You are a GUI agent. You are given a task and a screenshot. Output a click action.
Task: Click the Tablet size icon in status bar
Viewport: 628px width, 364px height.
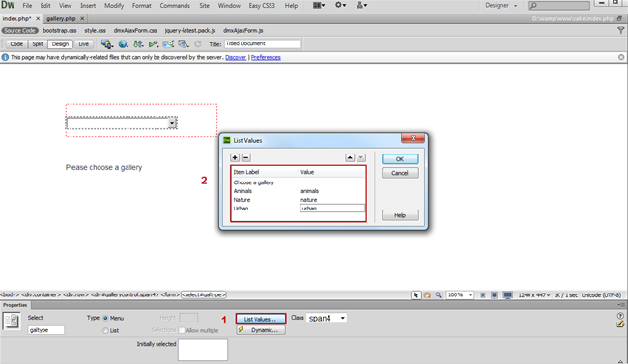point(495,295)
